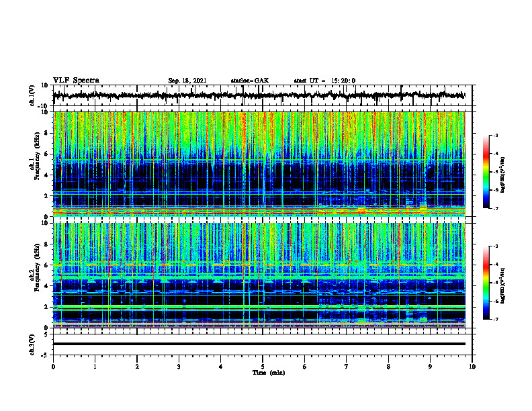Click the "Time (min)" axis label
The image size is (532, 411).
click(x=269, y=373)
